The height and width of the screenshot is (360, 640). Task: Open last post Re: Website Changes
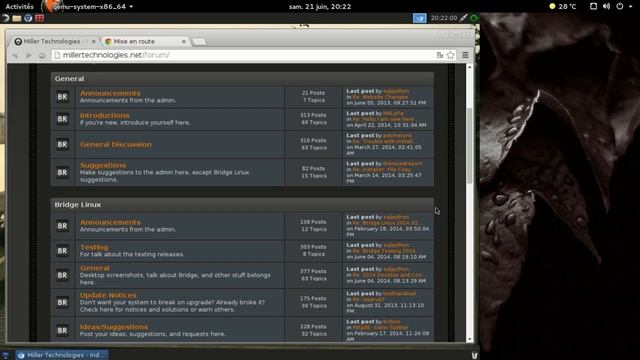(x=380, y=97)
